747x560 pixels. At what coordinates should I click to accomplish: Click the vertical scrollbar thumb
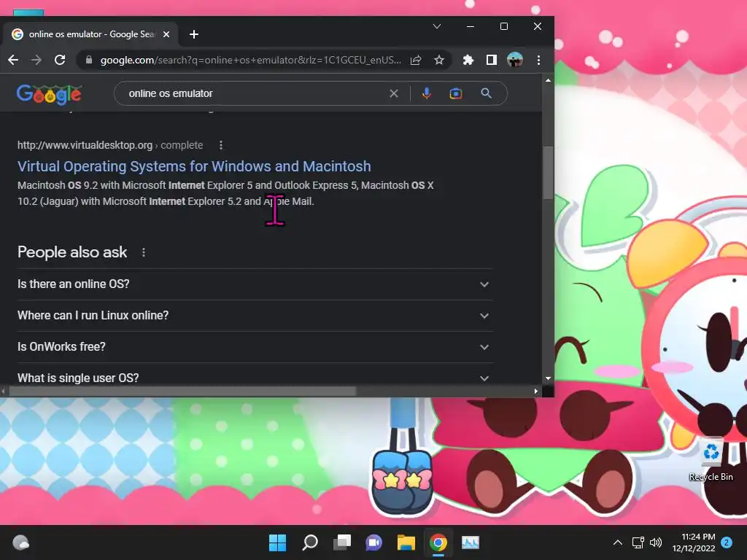pos(548,173)
